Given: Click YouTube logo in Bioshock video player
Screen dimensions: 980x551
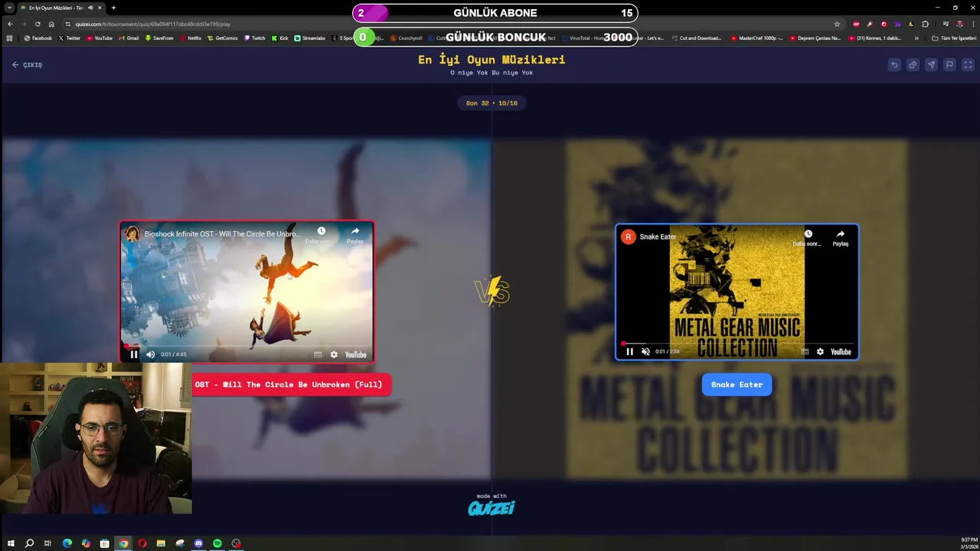Looking at the screenshot, I should click(x=355, y=354).
